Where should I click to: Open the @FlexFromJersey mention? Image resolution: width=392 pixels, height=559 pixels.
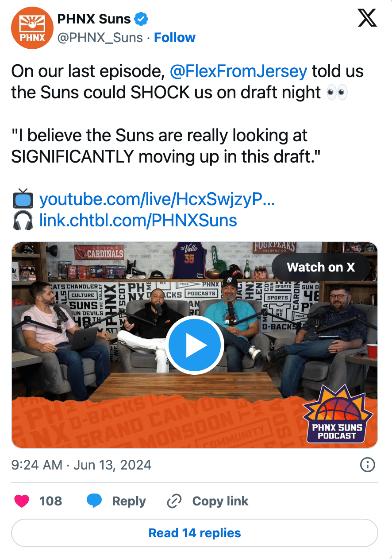(238, 71)
